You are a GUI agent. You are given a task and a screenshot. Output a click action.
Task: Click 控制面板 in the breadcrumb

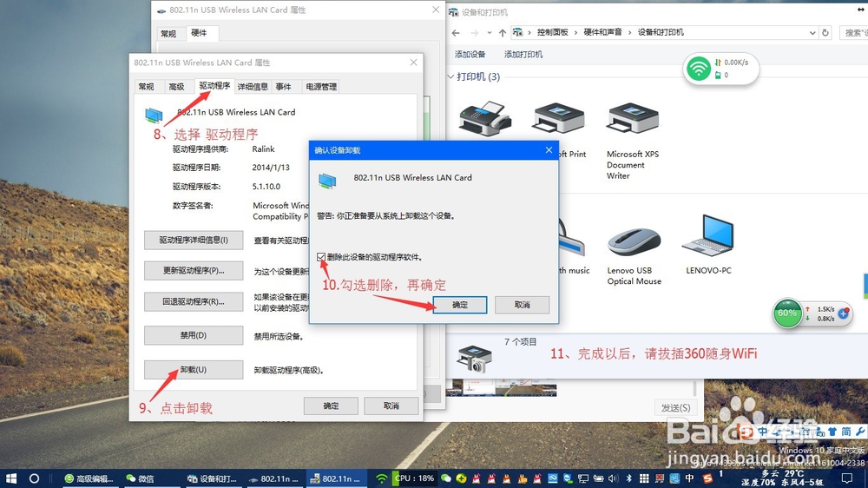[x=552, y=33]
